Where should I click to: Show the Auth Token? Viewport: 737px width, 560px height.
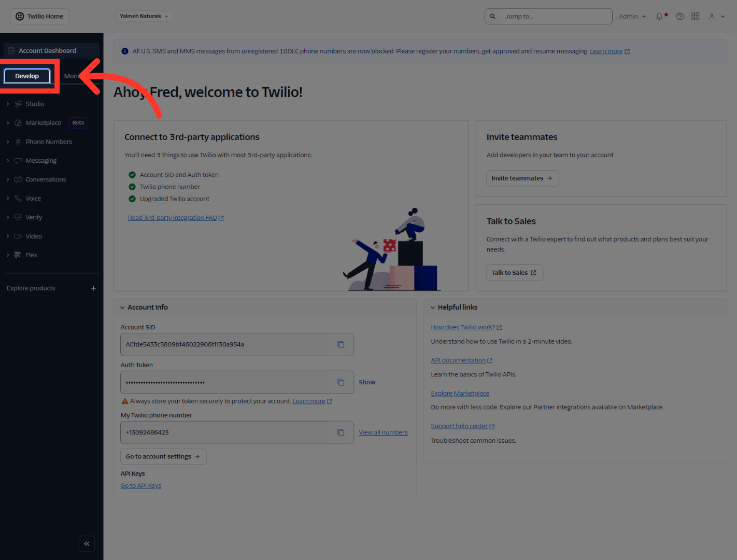tap(367, 382)
